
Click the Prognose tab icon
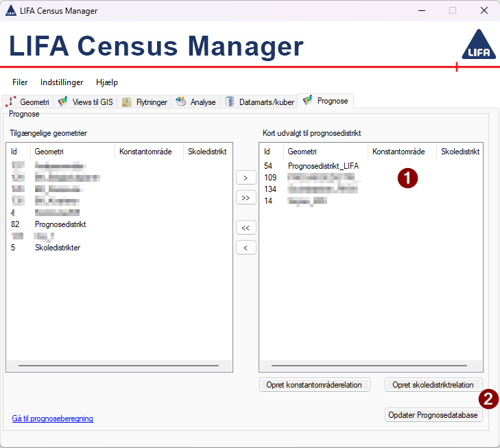click(x=307, y=101)
